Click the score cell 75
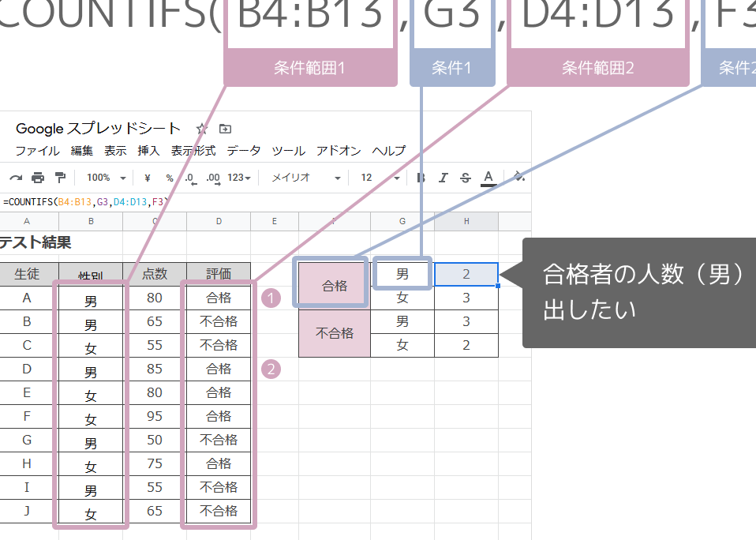The image size is (756, 540). pos(155,464)
